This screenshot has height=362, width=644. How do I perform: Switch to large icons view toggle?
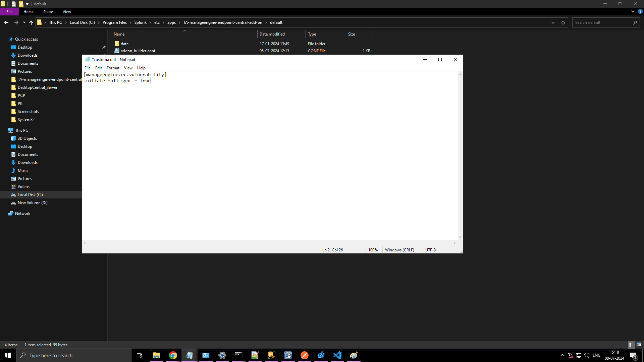639,345
